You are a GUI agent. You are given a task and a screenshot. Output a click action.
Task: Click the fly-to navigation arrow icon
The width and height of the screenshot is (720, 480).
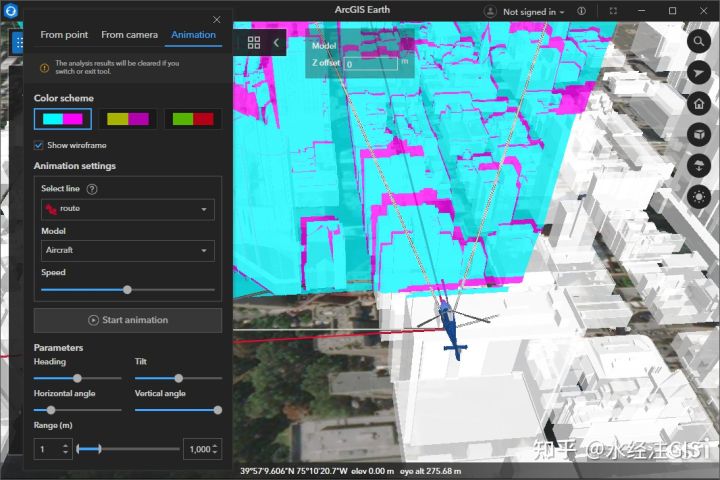pos(699,73)
